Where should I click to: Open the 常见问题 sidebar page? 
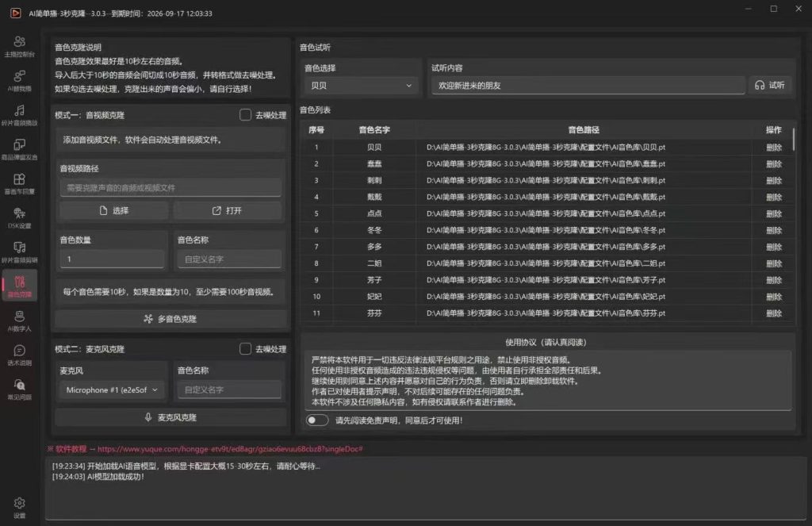point(20,390)
